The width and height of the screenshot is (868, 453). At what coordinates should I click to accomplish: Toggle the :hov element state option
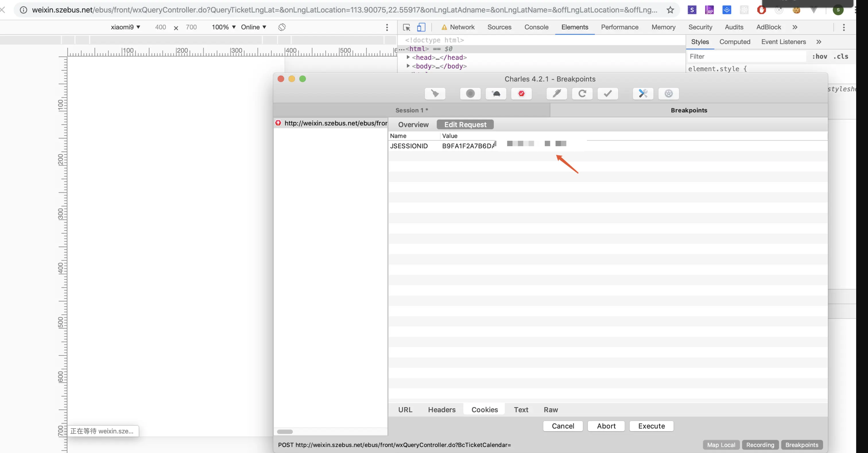coord(819,56)
